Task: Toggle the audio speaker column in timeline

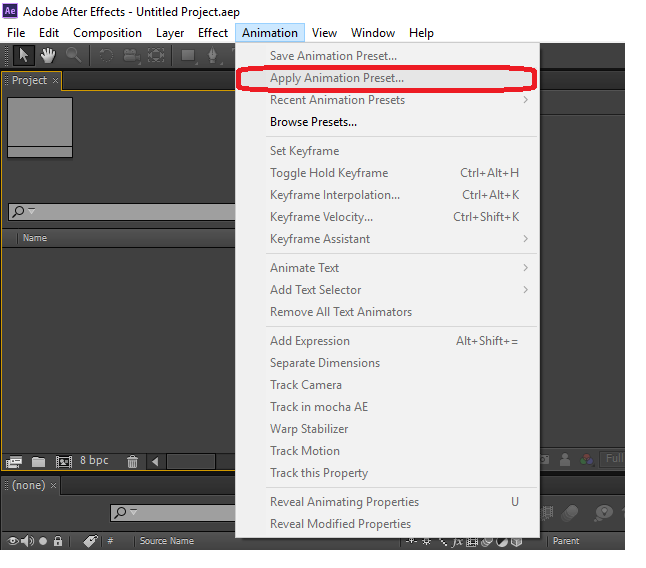Action: pyautogui.click(x=28, y=541)
